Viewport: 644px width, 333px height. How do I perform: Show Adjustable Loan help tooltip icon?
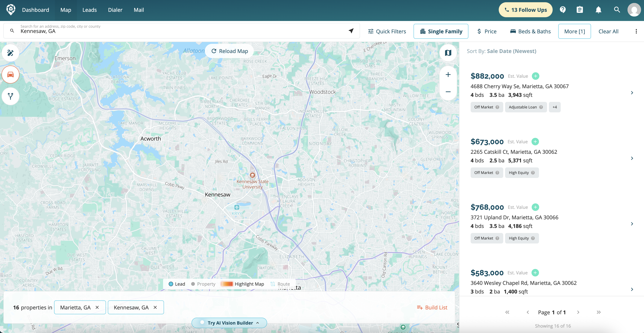(x=541, y=107)
